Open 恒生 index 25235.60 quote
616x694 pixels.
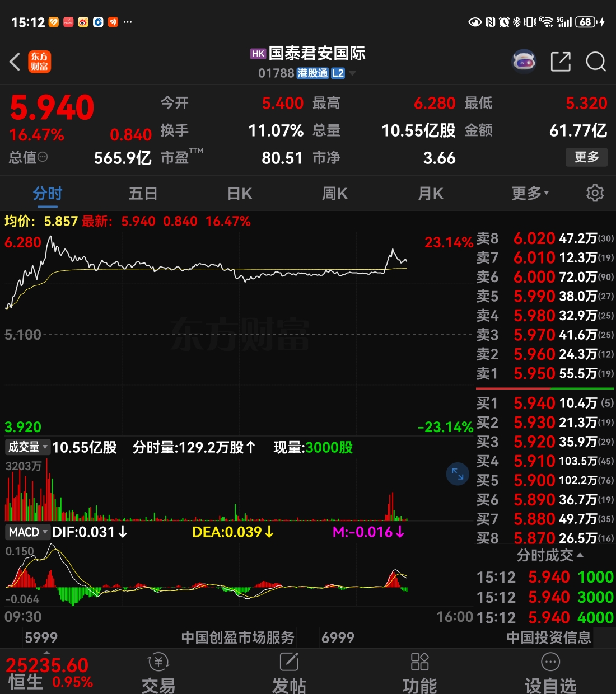tap(49, 673)
